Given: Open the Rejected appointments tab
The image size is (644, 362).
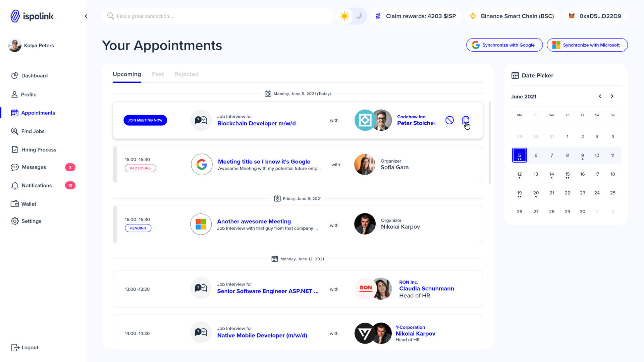Looking at the screenshot, I should pos(186,74).
